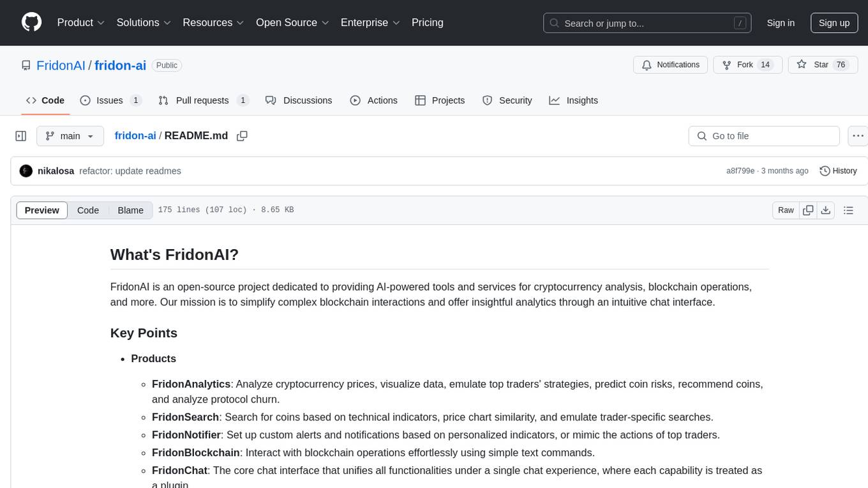Click the What's FridonAI? heading
The height and width of the screenshot is (488, 868).
174,254
